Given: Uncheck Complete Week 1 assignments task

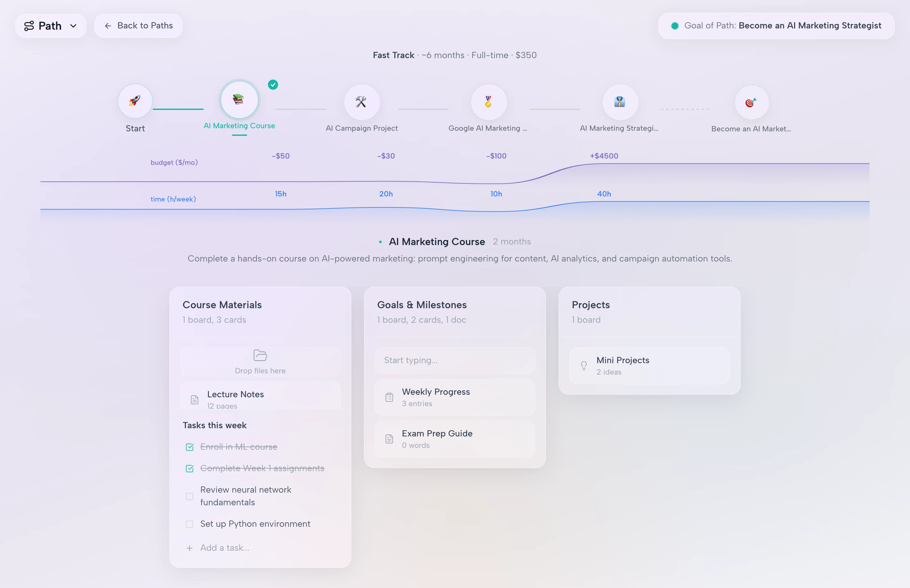Looking at the screenshot, I should coord(190,468).
